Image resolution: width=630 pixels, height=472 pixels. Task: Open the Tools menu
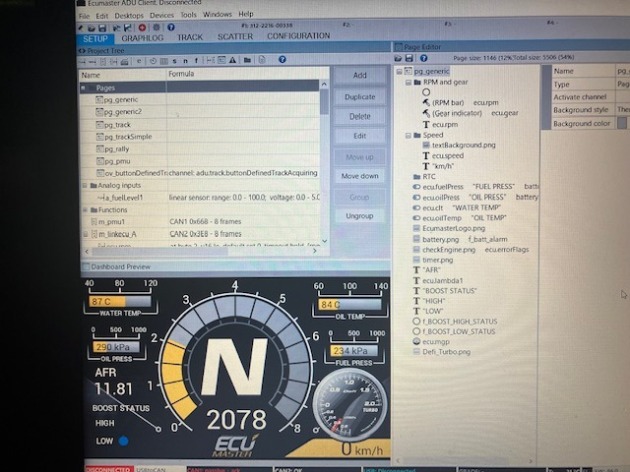pyautogui.click(x=188, y=15)
